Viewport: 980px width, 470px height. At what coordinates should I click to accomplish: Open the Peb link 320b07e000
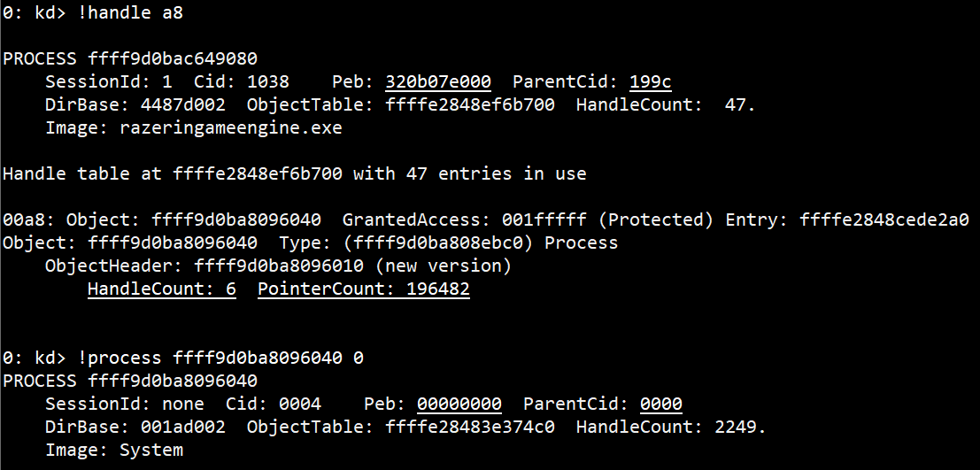tap(438, 82)
